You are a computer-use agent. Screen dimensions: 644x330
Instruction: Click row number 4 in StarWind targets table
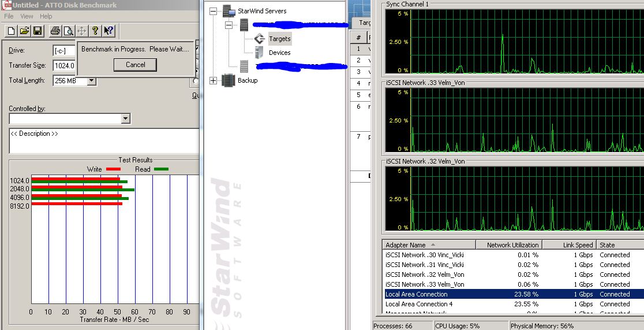(x=358, y=84)
